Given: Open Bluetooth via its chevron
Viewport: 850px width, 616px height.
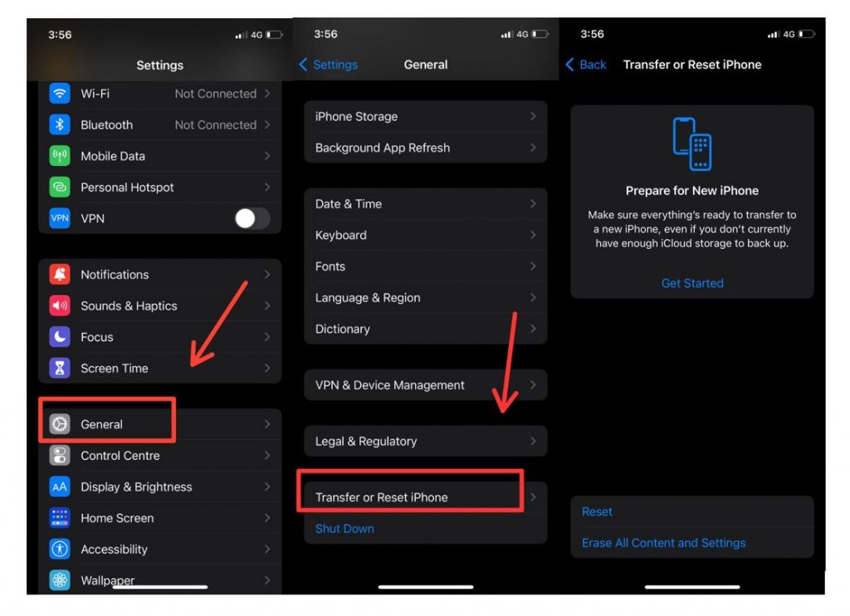Looking at the screenshot, I should click(267, 125).
